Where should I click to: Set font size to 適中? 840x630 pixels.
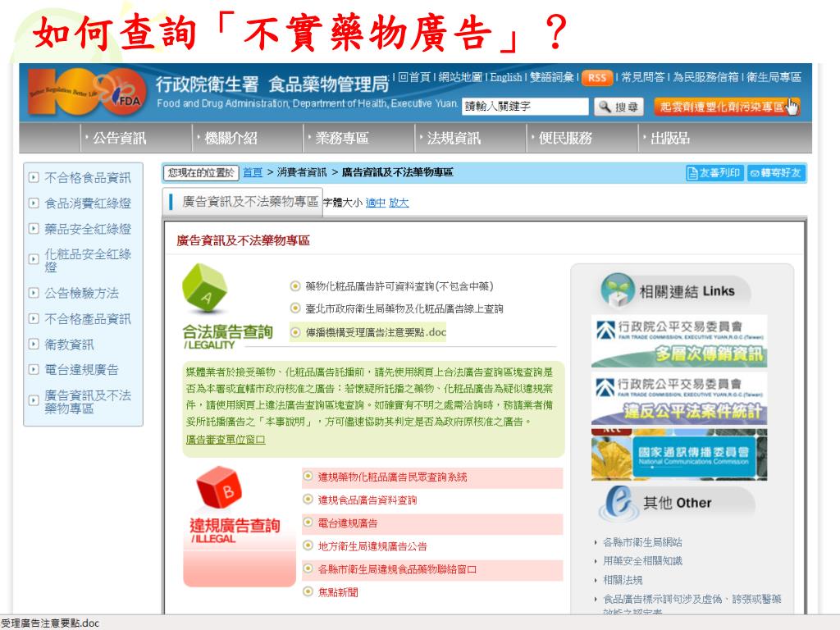[376, 203]
